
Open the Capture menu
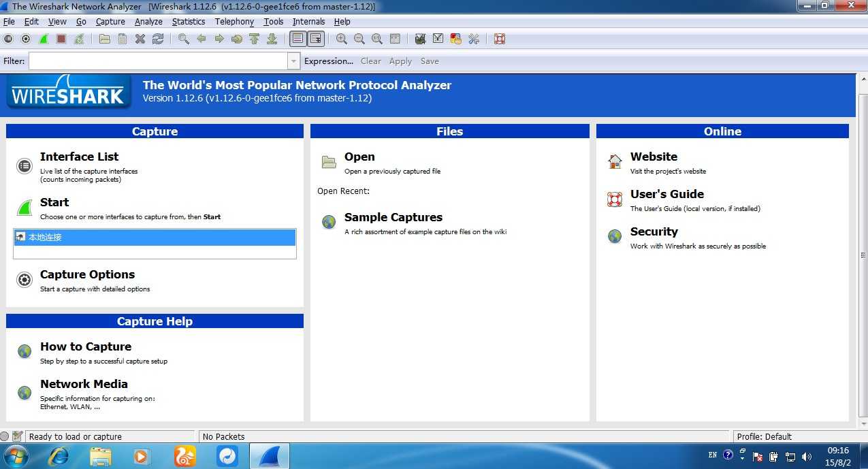pyautogui.click(x=110, y=22)
